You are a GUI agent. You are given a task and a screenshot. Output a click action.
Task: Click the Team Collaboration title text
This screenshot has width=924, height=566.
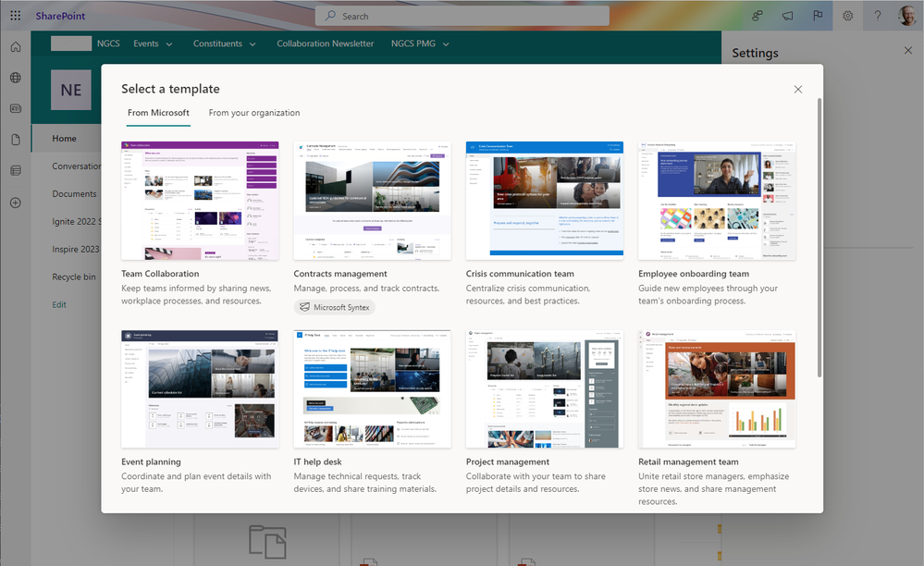[x=160, y=273]
